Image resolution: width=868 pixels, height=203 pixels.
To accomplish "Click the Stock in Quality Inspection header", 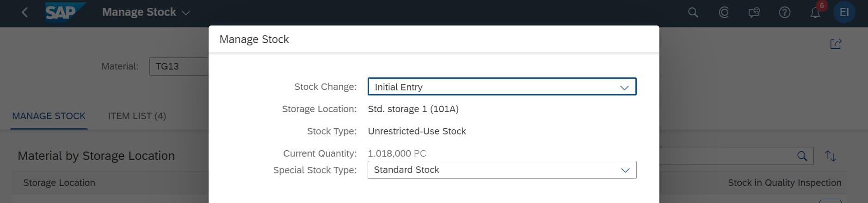I will click(784, 183).
